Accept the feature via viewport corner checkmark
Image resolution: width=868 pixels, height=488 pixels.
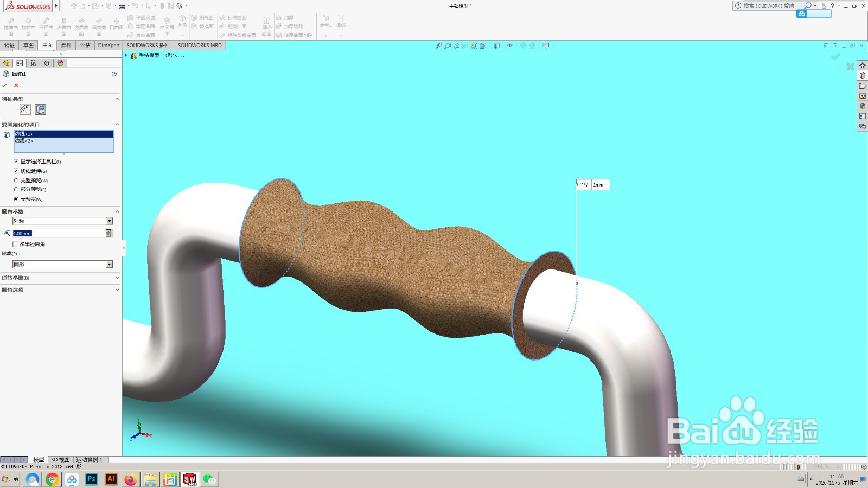pyautogui.click(x=835, y=56)
